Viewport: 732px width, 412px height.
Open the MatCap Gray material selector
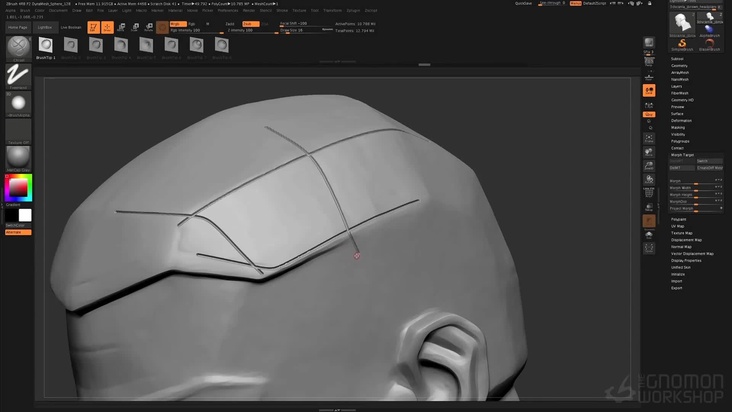point(18,157)
